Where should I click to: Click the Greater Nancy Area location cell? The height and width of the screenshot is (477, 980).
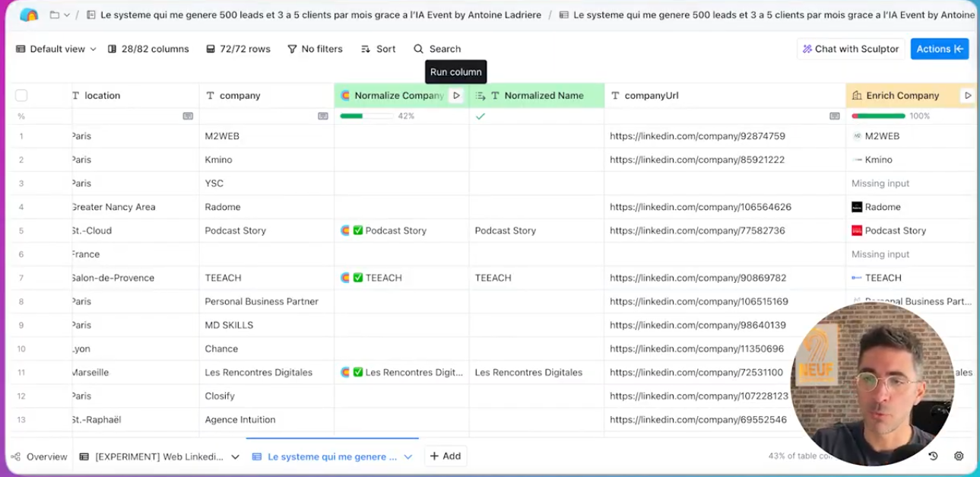tap(135, 207)
